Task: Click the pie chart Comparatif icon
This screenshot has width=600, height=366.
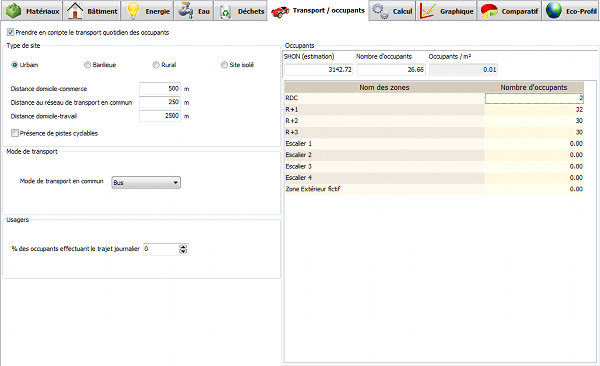Action: [489, 11]
